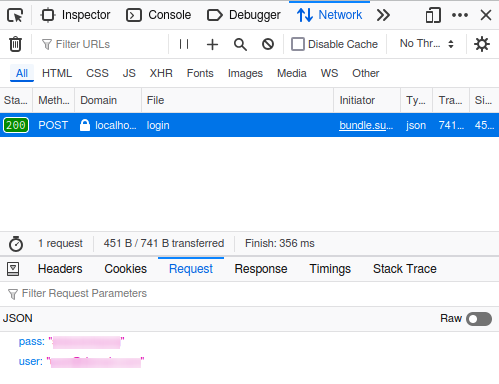Open network search magnifier
Viewport: 499px width, 384px height.
pos(240,44)
